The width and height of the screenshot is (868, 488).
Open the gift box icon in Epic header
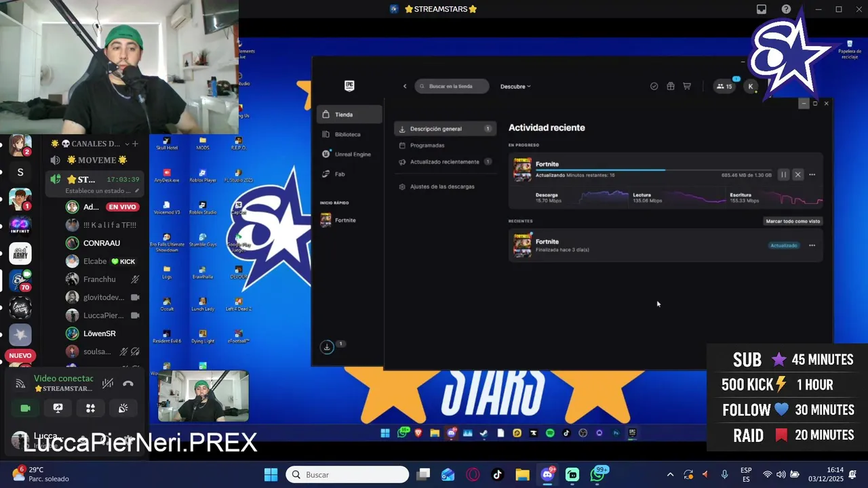[670, 86]
